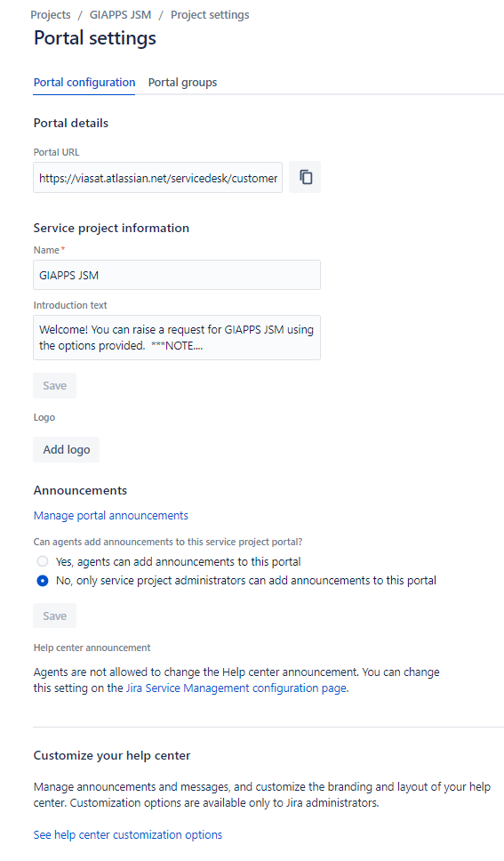Open the Portal configuration tab
This screenshot has width=504, height=861.
pyautogui.click(x=84, y=83)
